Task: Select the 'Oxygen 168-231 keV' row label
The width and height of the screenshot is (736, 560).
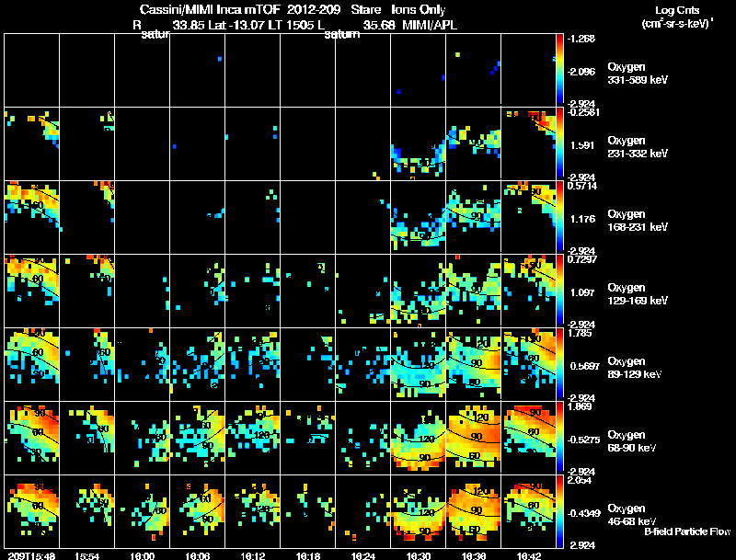Action: coord(638,221)
